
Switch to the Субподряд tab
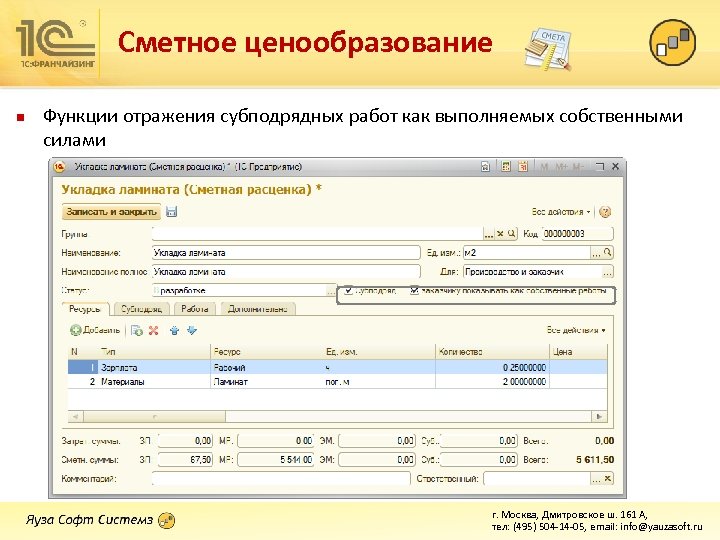tap(141, 309)
